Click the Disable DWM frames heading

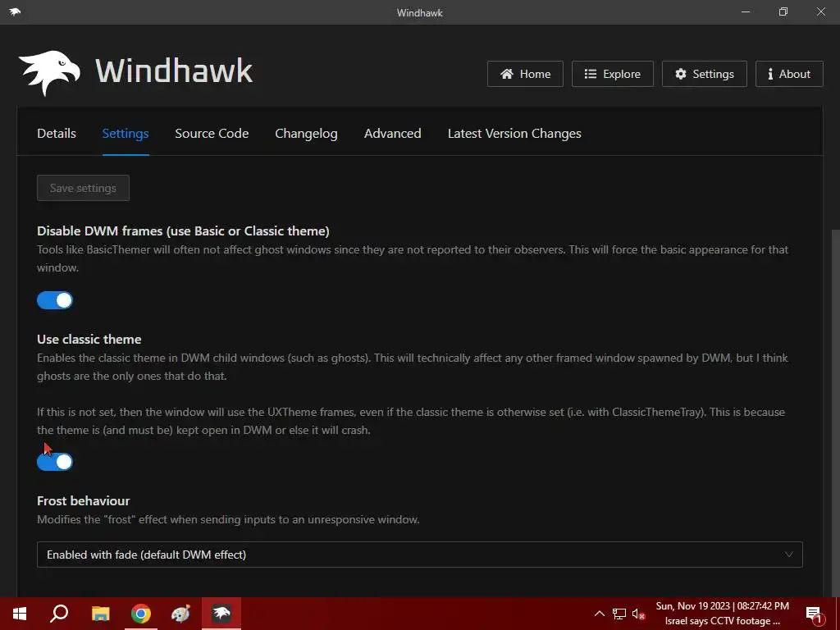(x=183, y=231)
